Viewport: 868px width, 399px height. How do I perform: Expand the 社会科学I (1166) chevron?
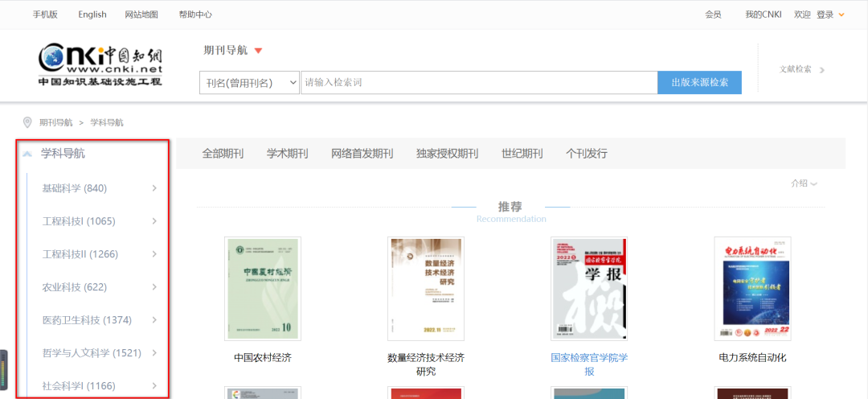(154, 385)
